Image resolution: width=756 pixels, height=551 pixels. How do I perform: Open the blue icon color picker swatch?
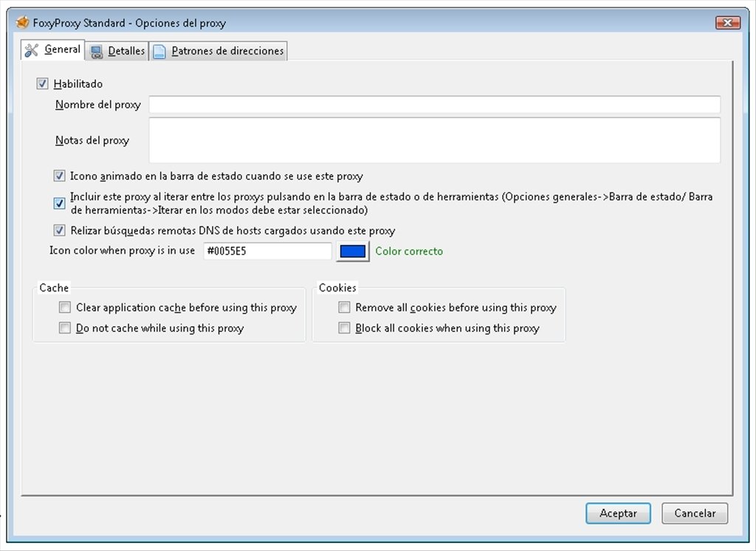pos(353,252)
